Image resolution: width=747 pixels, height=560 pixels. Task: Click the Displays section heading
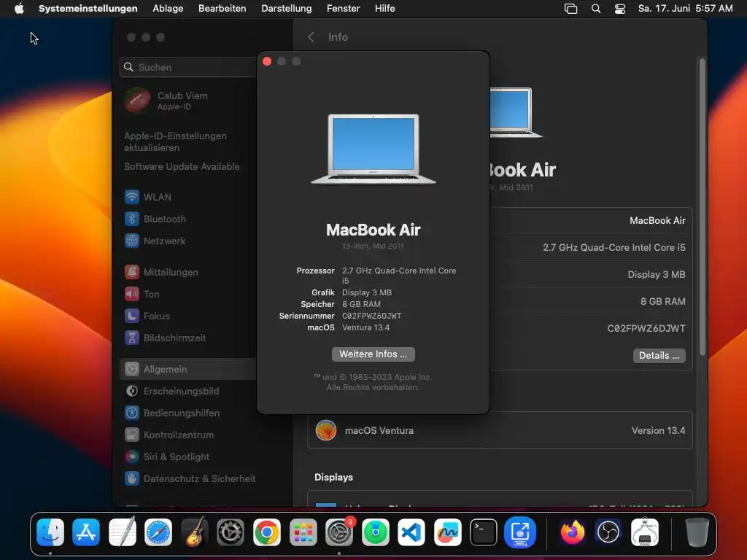(x=333, y=477)
